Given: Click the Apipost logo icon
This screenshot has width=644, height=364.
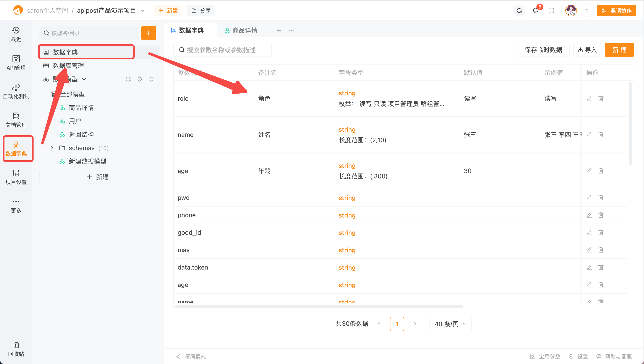Looking at the screenshot, I should point(18,10).
